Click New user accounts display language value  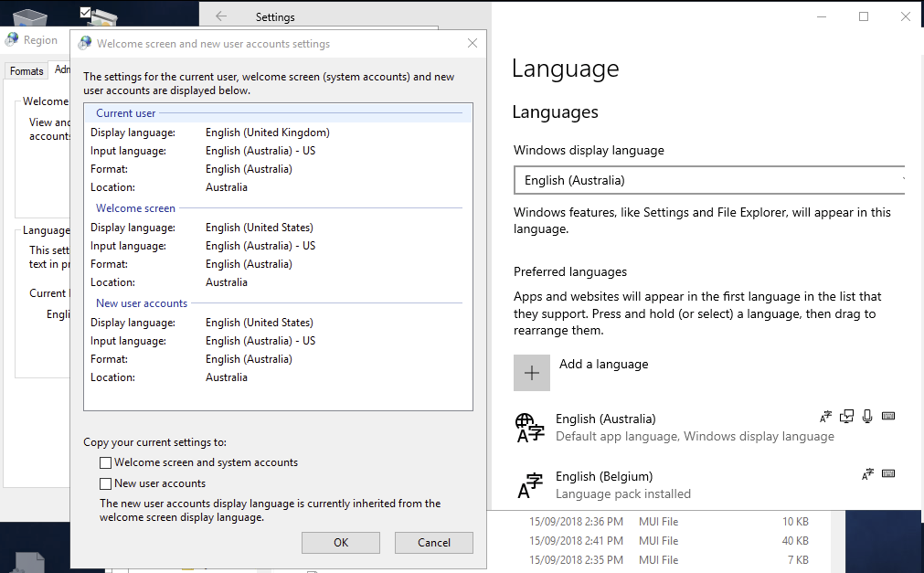(x=260, y=323)
